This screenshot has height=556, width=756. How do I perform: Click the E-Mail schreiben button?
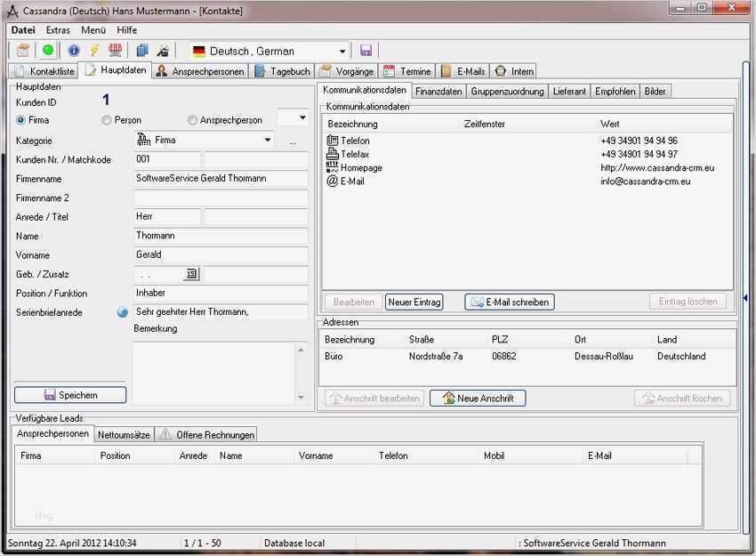click(510, 302)
